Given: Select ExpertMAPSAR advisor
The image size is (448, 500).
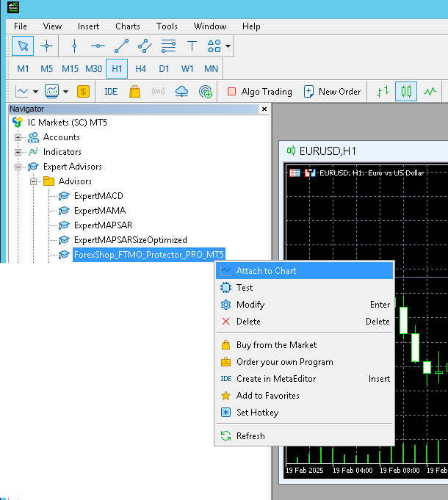Looking at the screenshot, I should pyautogui.click(x=103, y=225).
